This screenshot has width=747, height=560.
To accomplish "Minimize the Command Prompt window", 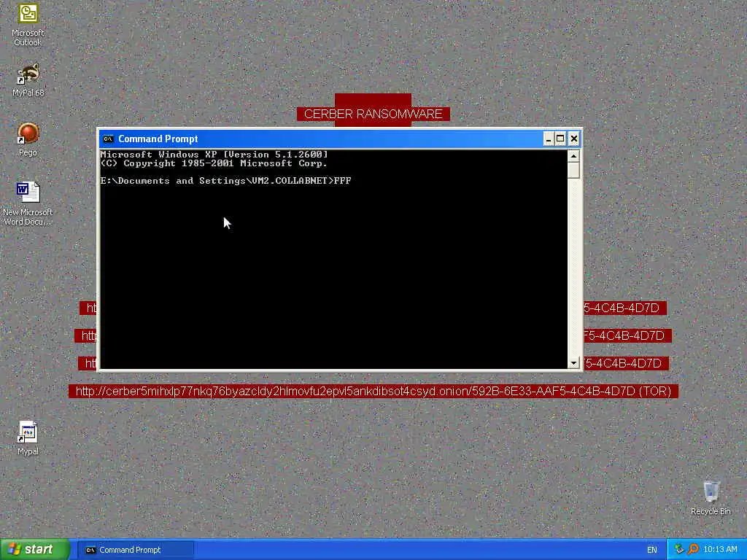I will click(549, 139).
